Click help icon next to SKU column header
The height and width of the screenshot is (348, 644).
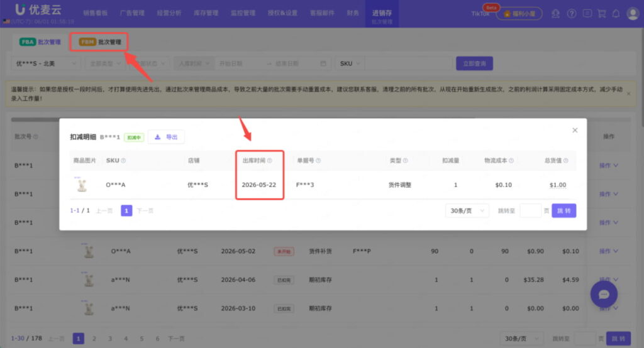[123, 160]
